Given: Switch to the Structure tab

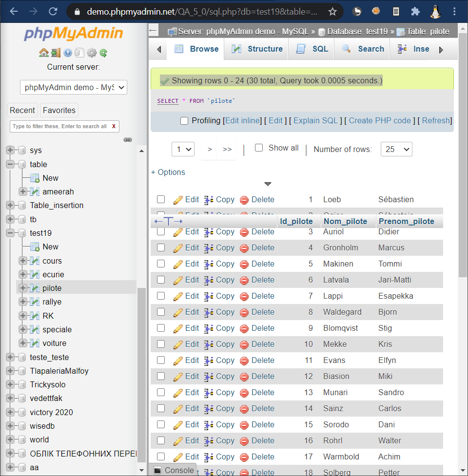Looking at the screenshot, I should point(256,49).
